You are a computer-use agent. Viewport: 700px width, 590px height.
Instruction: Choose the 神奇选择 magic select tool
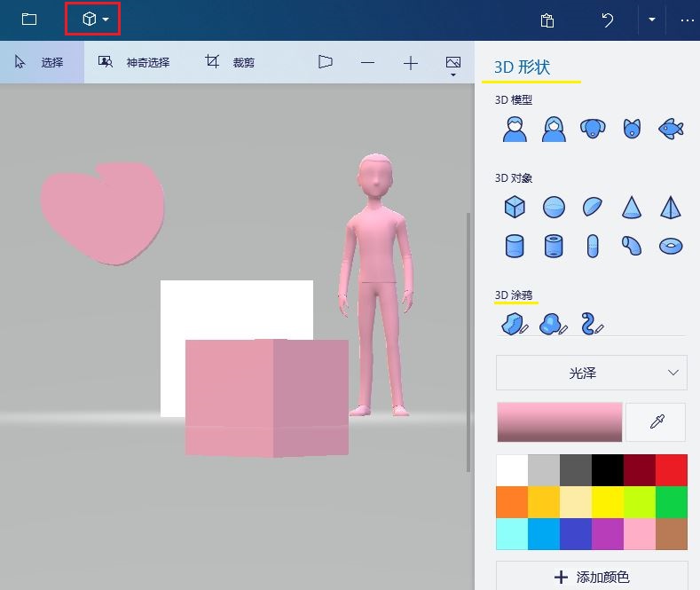134,62
